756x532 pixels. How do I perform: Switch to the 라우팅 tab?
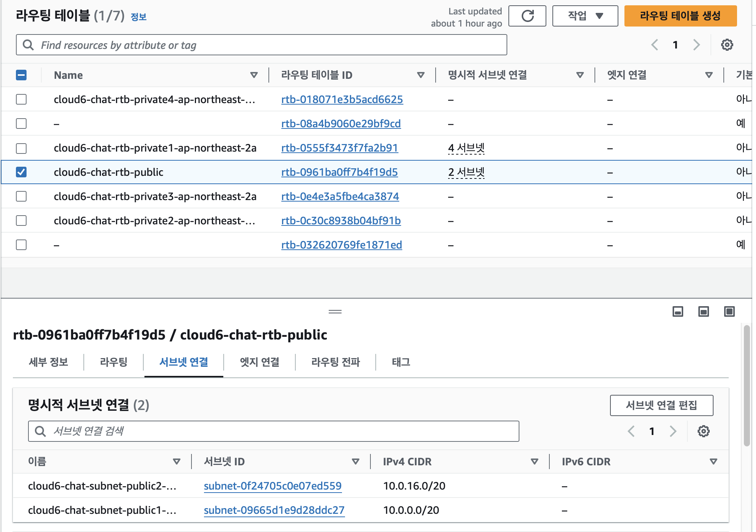[113, 362]
